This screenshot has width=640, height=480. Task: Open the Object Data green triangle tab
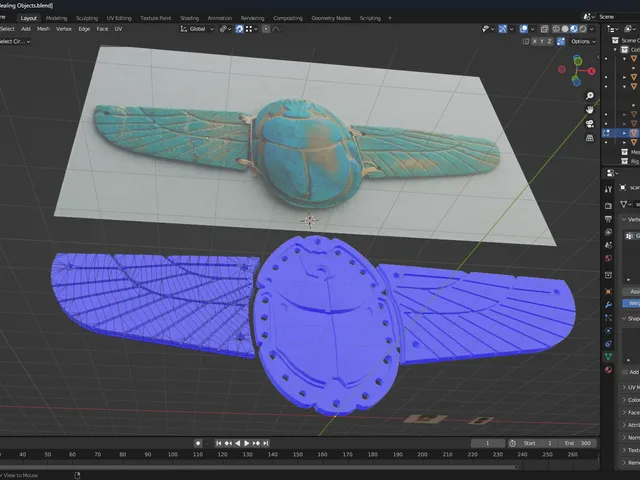[608, 356]
